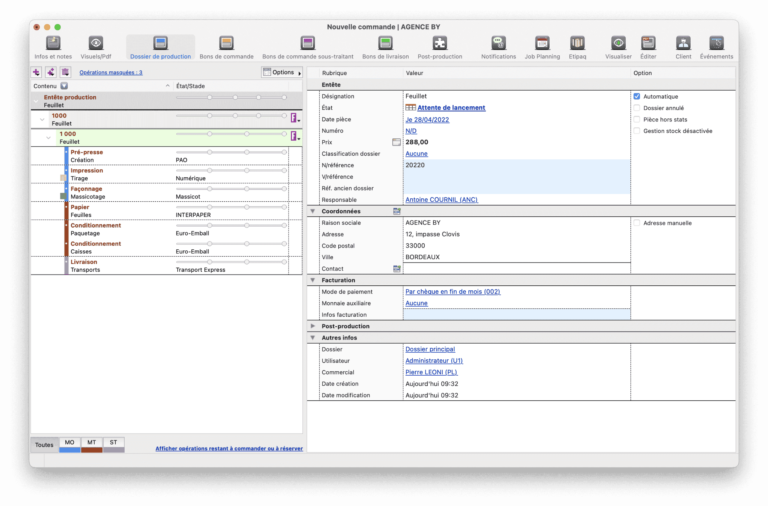The width and height of the screenshot is (768, 506).
Task: Open the Client toolbar icon
Action: pyautogui.click(x=683, y=43)
